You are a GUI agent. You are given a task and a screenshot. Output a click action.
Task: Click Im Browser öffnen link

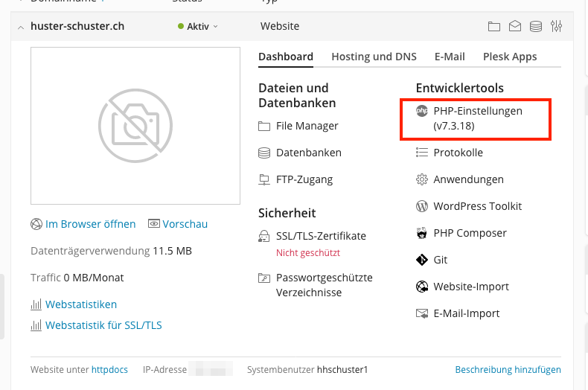pos(90,224)
